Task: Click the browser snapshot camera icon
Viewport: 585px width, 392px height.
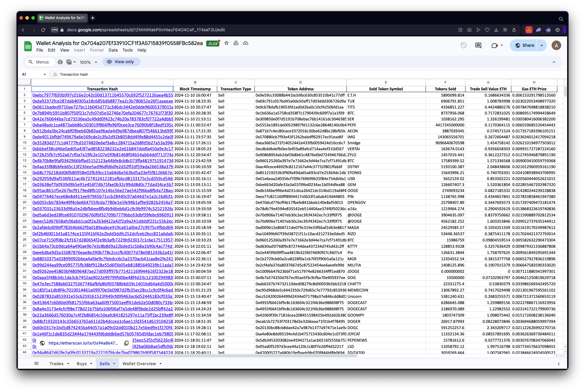Action: coord(469,30)
